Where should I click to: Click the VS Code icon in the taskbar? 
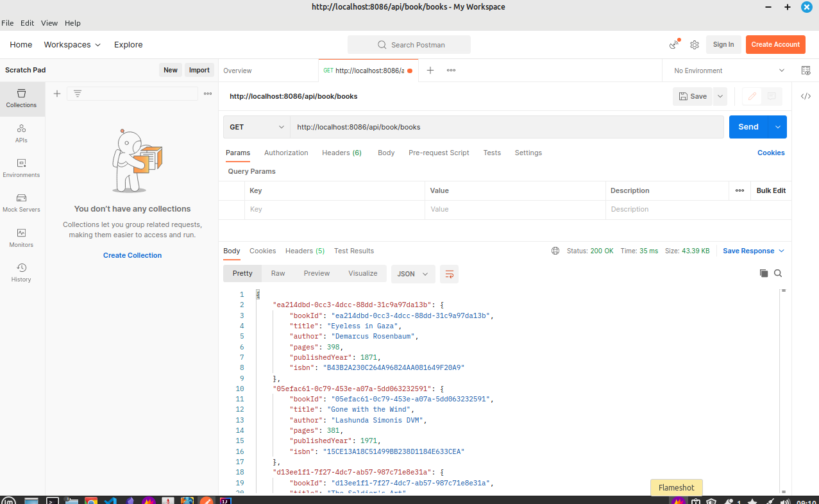(110, 501)
